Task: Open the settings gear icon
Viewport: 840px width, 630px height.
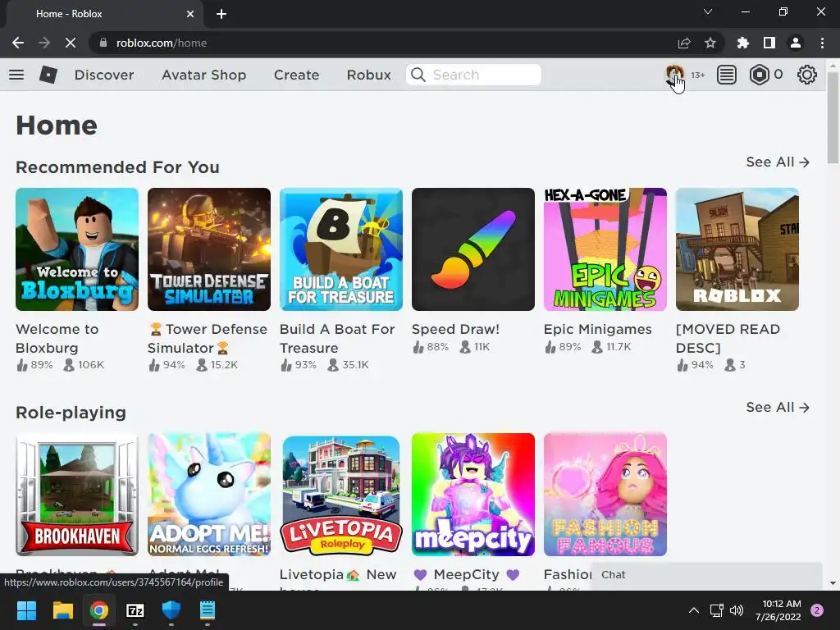Action: [807, 75]
